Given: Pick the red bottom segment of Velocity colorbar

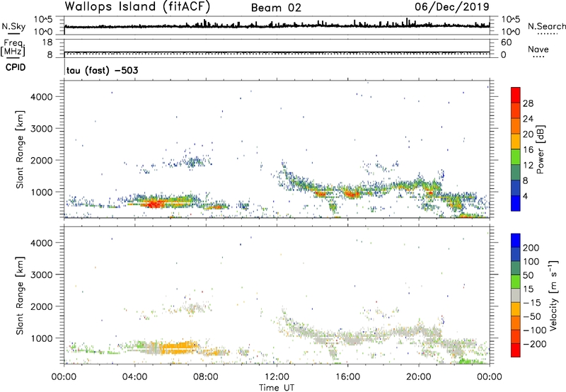Looking at the screenshot, I should point(516,350).
